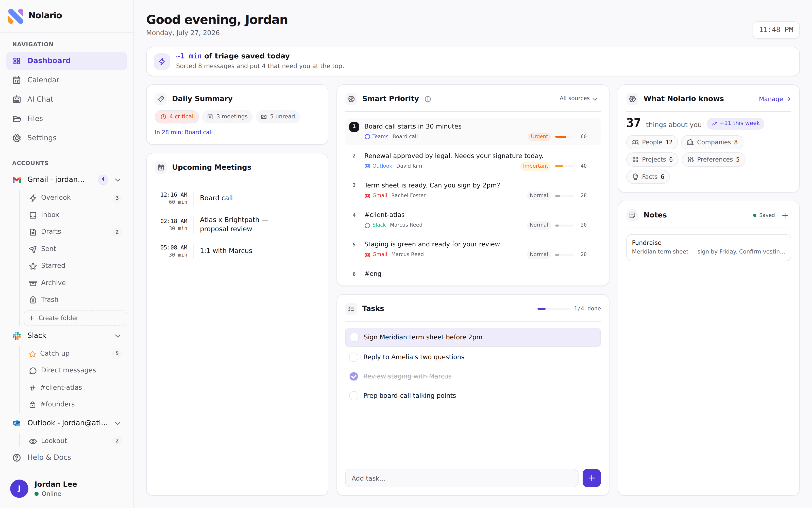Open Calendar from the navigation

pos(67,80)
